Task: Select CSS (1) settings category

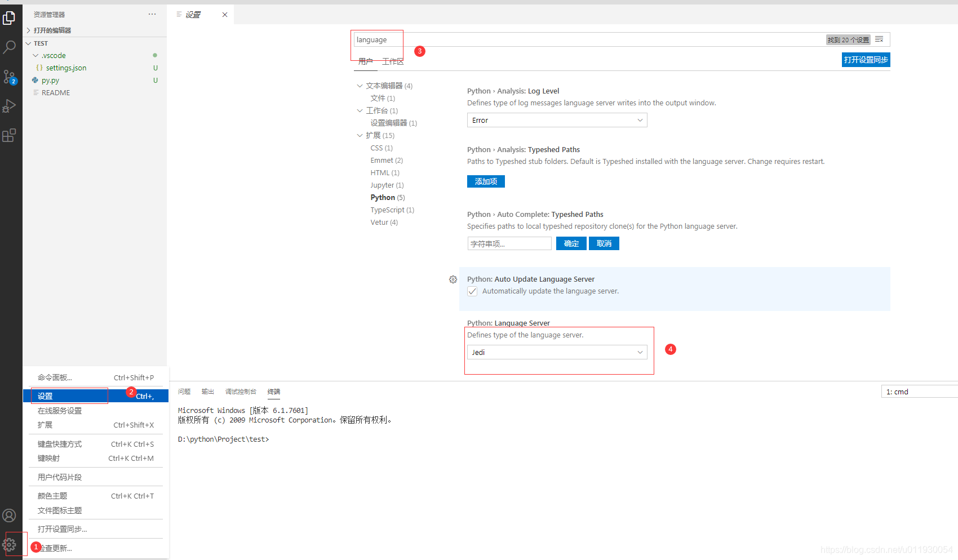Action: 382,148
